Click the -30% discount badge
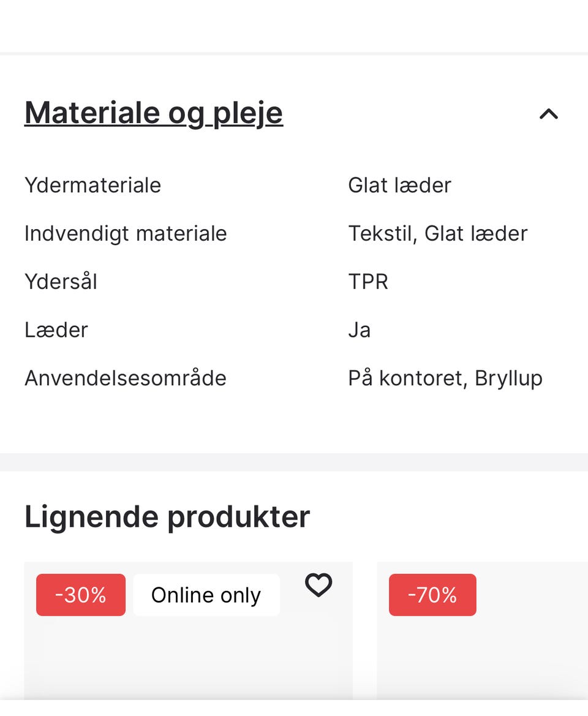The height and width of the screenshot is (716, 588). click(x=81, y=595)
